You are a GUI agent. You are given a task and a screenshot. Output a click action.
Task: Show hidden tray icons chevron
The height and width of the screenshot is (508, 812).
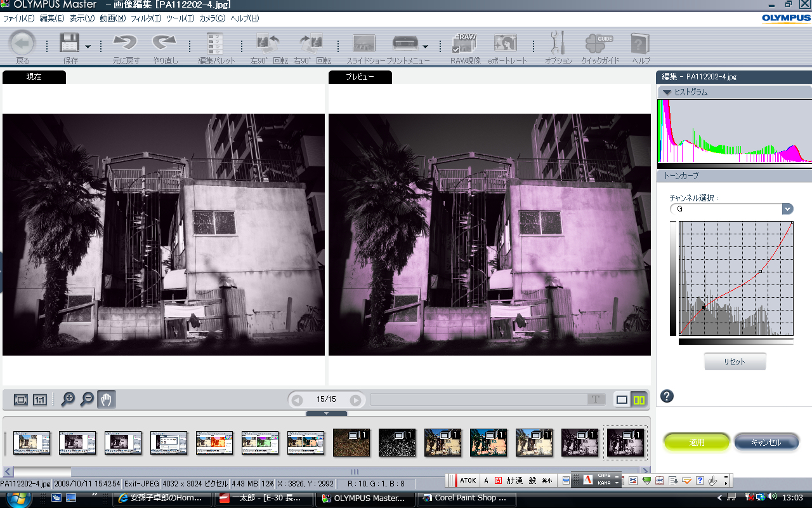(719, 498)
